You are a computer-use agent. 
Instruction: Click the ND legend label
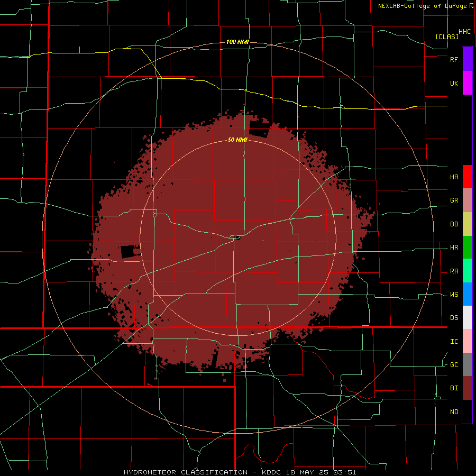click(454, 412)
